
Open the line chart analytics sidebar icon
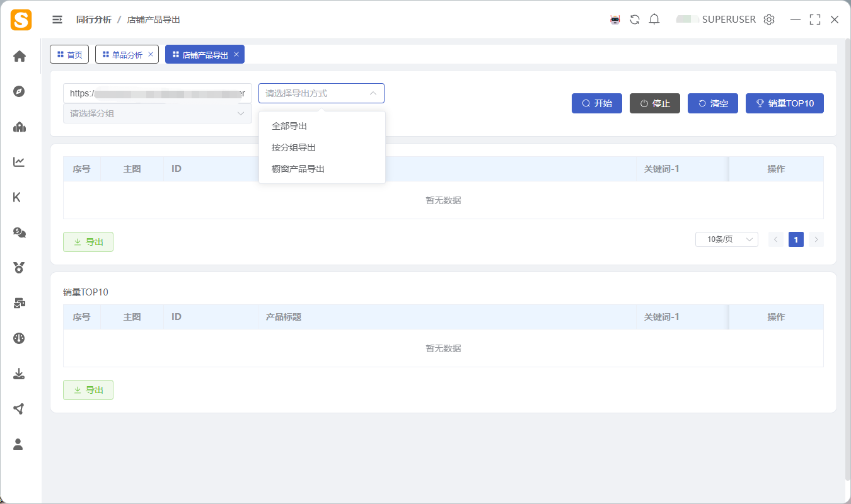pyautogui.click(x=19, y=162)
